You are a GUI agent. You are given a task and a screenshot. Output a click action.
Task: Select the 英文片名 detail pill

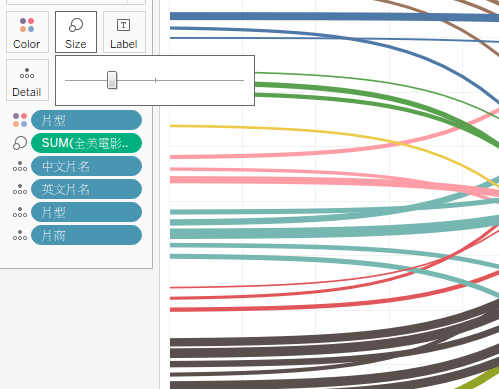point(86,189)
